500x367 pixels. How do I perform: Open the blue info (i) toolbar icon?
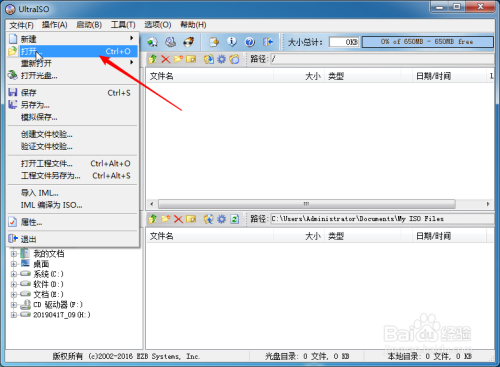[x=232, y=42]
